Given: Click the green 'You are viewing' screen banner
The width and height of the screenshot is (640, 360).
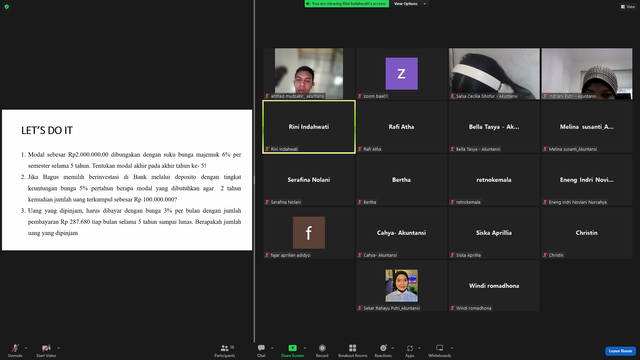Looking at the screenshot, I should point(347,4).
